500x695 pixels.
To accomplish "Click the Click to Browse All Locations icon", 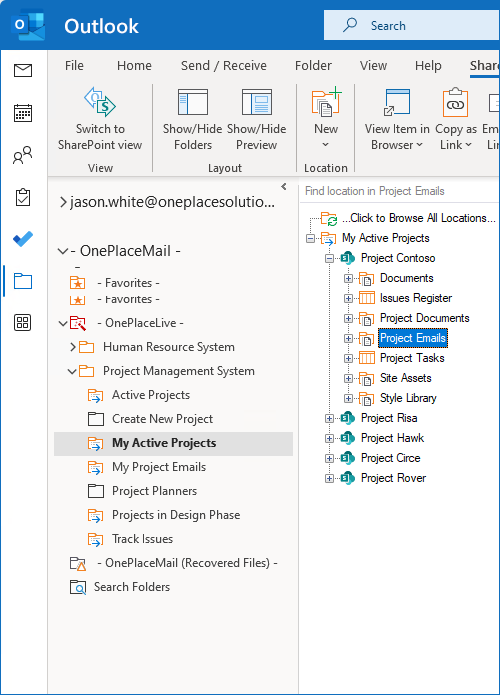I will tap(329, 219).
